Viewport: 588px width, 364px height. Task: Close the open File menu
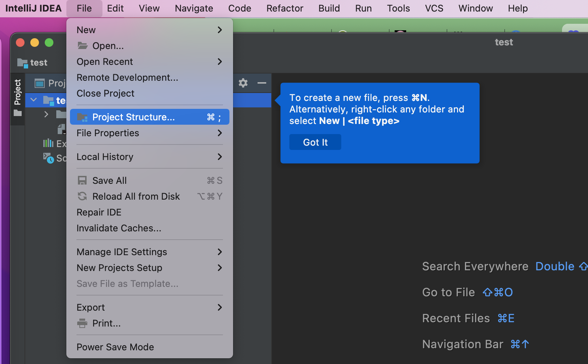coord(84,8)
